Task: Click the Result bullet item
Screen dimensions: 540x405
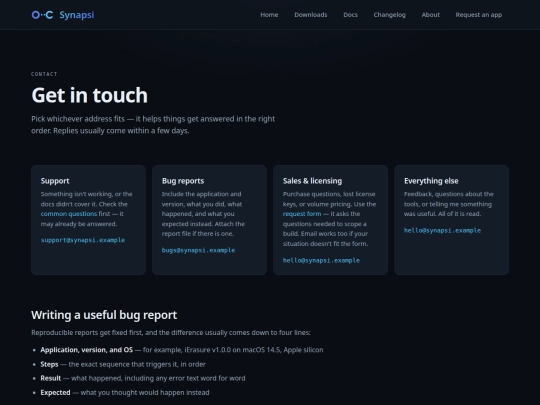Action: 143,378
